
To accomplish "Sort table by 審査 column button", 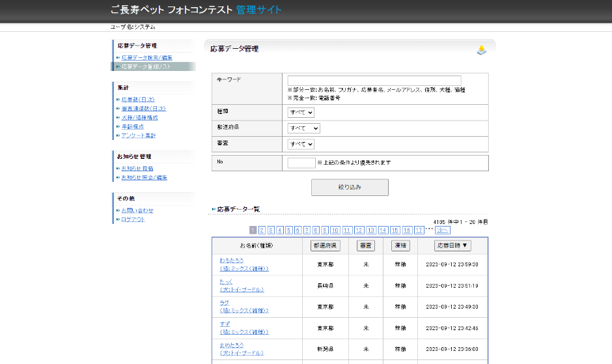I will click(366, 245).
